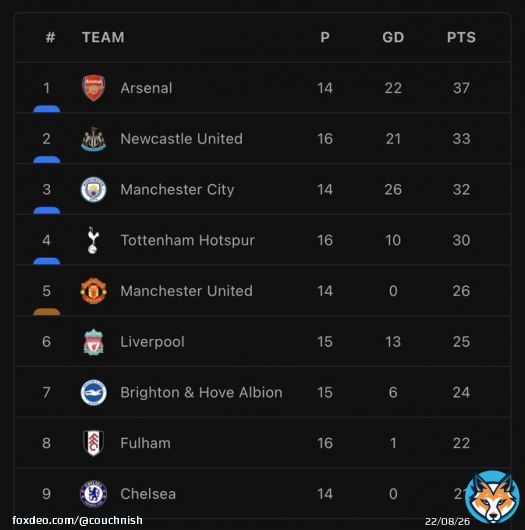The height and width of the screenshot is (530, 525).
Task: Click the Newcastle United crest icon
Action: [93, 139]
